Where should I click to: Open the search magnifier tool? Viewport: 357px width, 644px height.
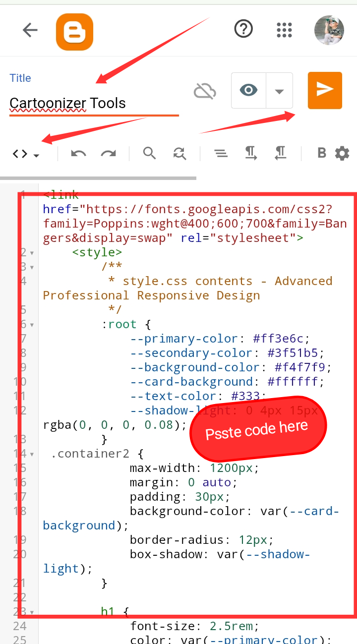click(150, 153)
